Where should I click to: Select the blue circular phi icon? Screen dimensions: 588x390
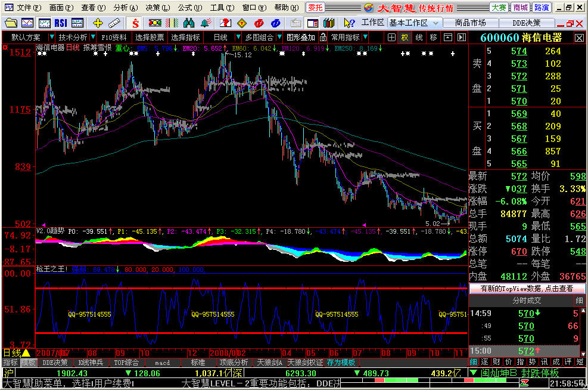[x=276, y=23]
